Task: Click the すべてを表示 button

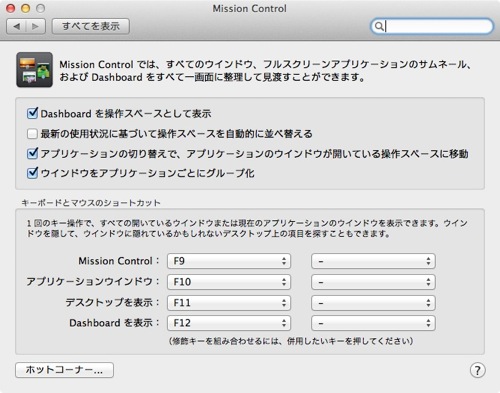Action: (x=91, y=26)
